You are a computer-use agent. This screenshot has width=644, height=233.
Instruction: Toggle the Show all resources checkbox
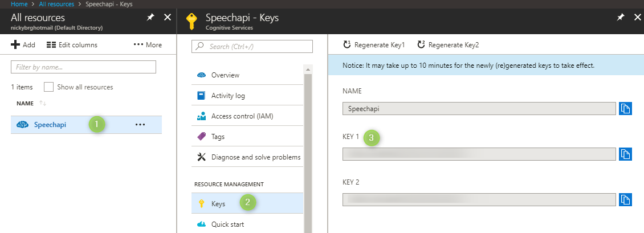coord(49,87)
